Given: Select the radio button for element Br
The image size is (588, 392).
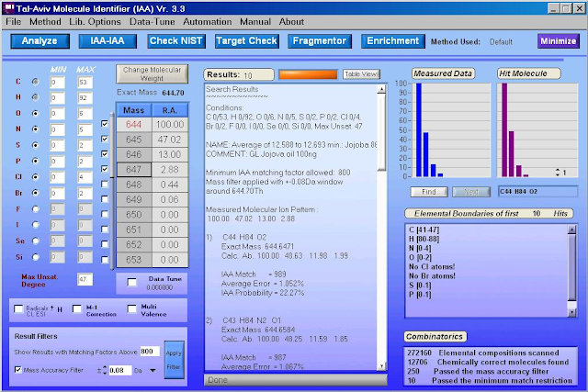Looking at the screenshot, I should [x=35, y=193].
